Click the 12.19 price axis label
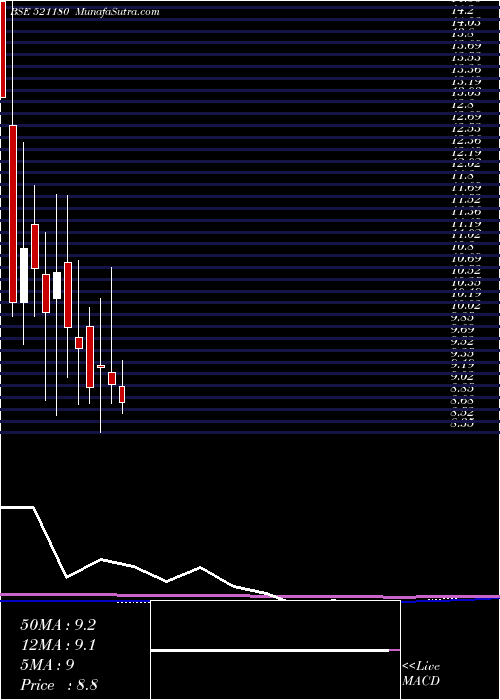Screen dimensions: 500x700 (466, 152)
